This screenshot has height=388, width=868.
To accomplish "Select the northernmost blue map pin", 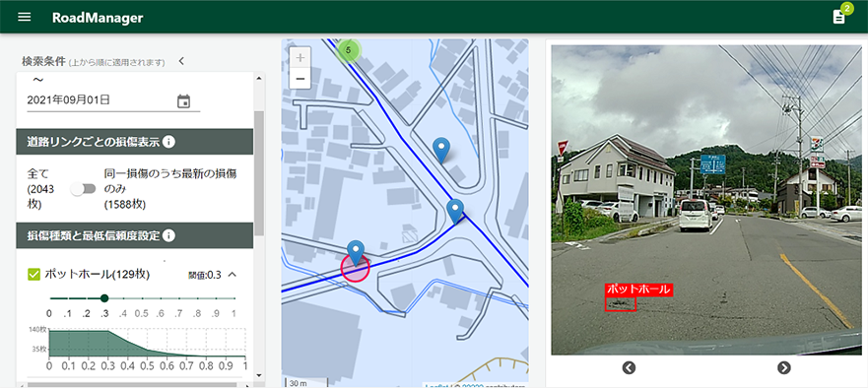I will [441, 150].
